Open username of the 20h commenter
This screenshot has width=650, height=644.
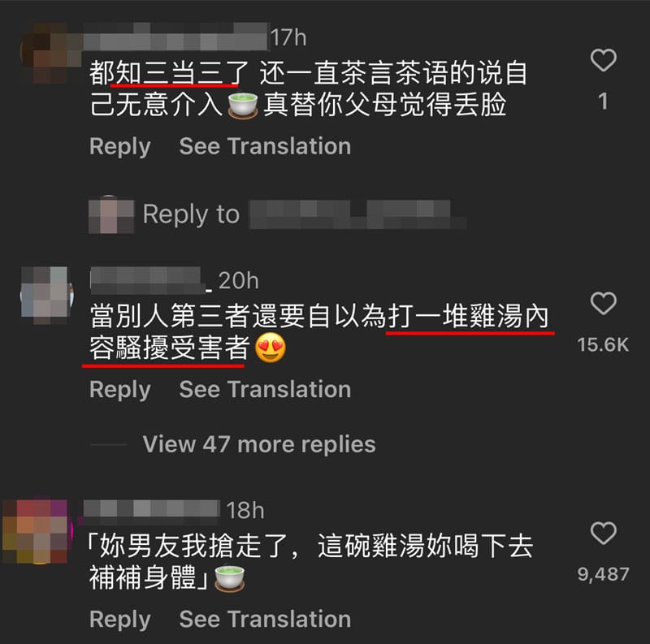151,280
